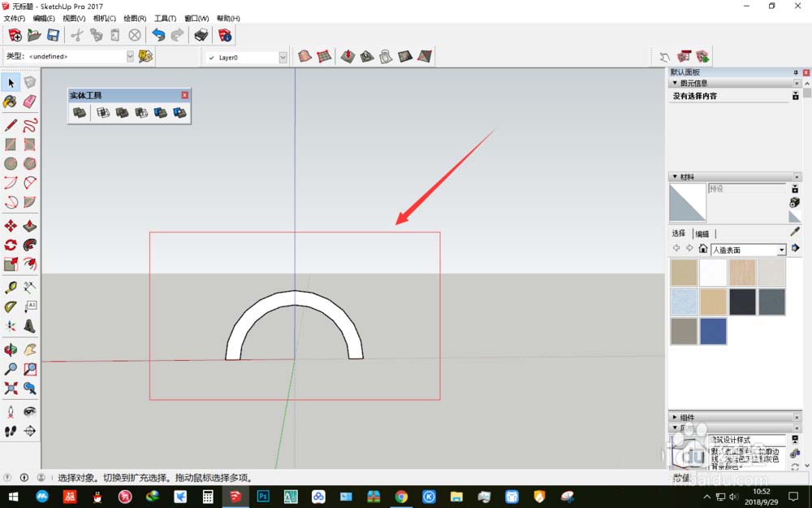812x508 pixels.
Task: Activate the 3D Text tool
Action: click(29, 326)
